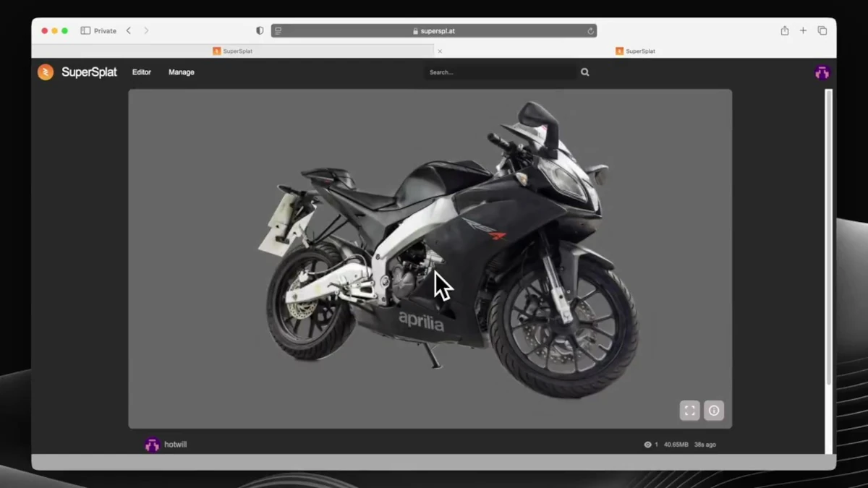Click the 40.65MB file size text
This screenshot has width=868, height=488.
point(676,445)
